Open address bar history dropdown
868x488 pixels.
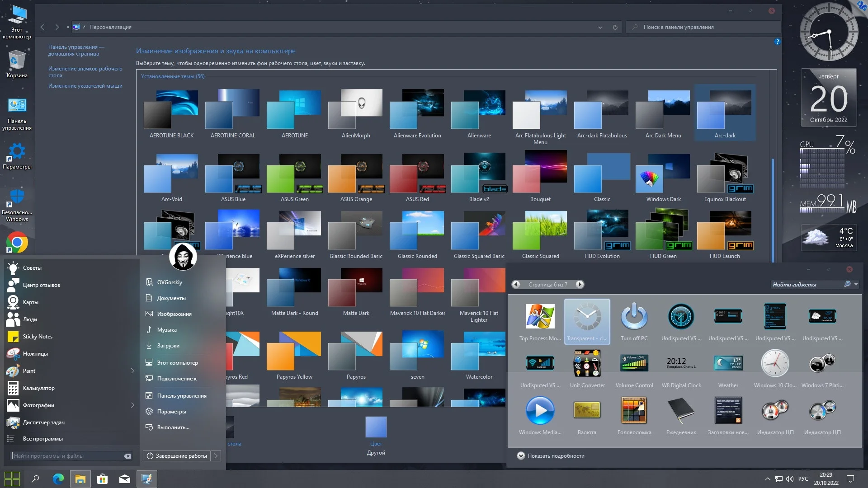600,27
